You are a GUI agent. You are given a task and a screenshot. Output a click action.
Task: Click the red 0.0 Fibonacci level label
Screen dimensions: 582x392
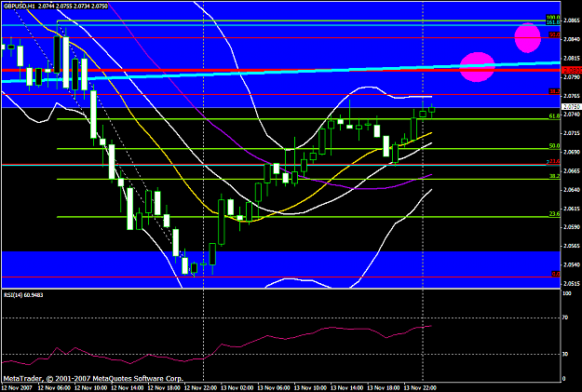[556, 274]
